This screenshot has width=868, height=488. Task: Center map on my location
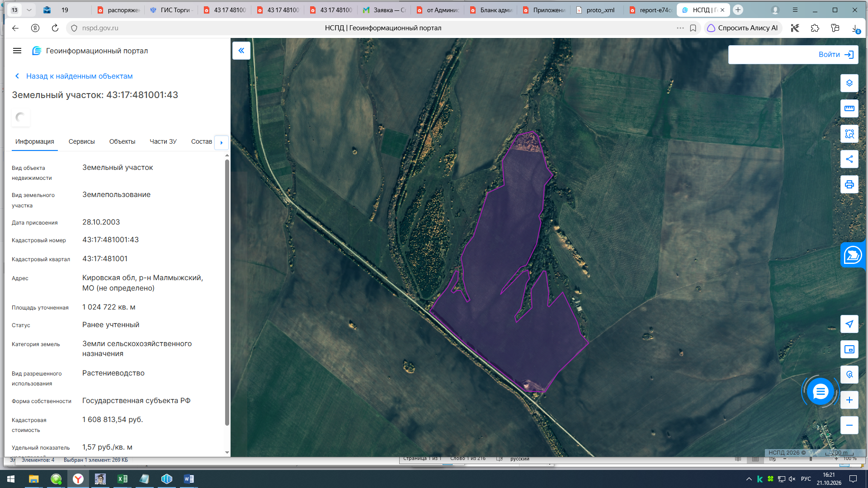coord(849,324)
